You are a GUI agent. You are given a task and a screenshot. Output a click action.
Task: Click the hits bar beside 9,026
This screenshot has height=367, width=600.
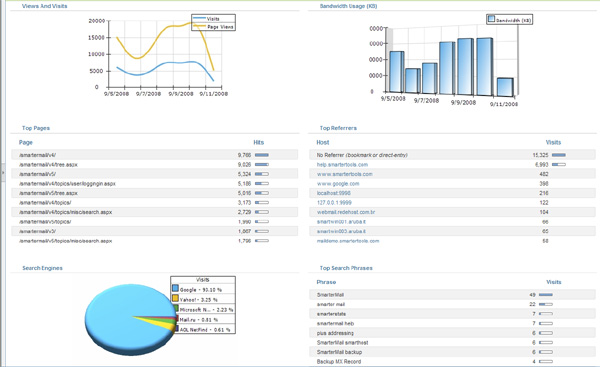262,165
